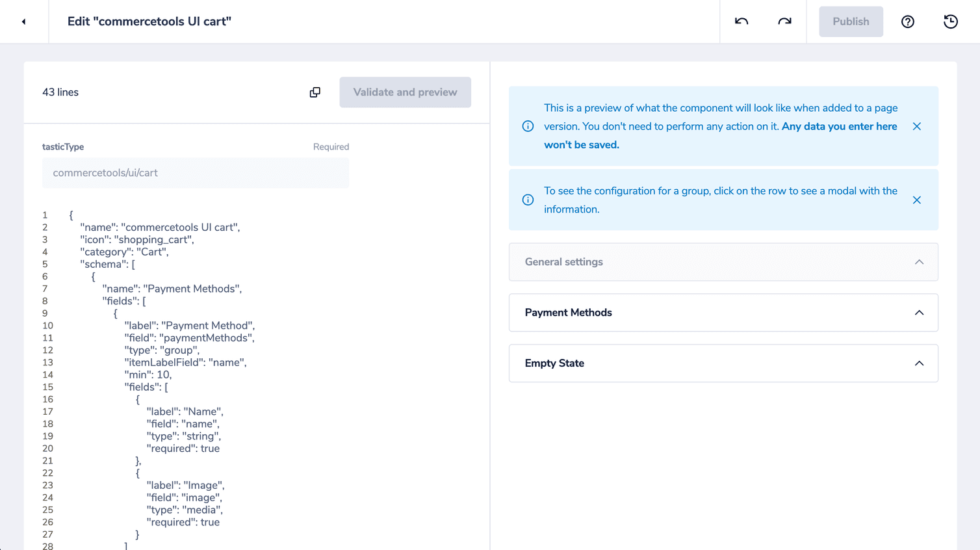Click the tasticType input field
Viewport: 980px width, 550px height.
coord(195,173)
